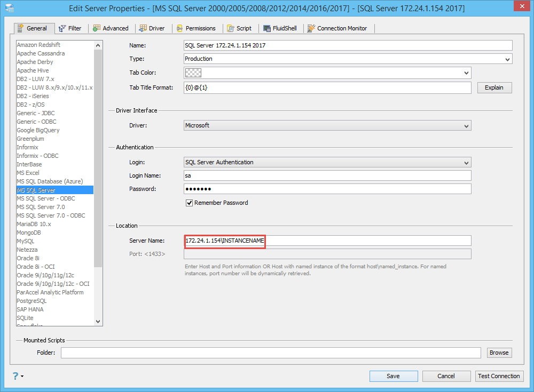This screenshot has height=392, width=534.
Task: Click the Permissions tab icon
Action: (179, 29)
